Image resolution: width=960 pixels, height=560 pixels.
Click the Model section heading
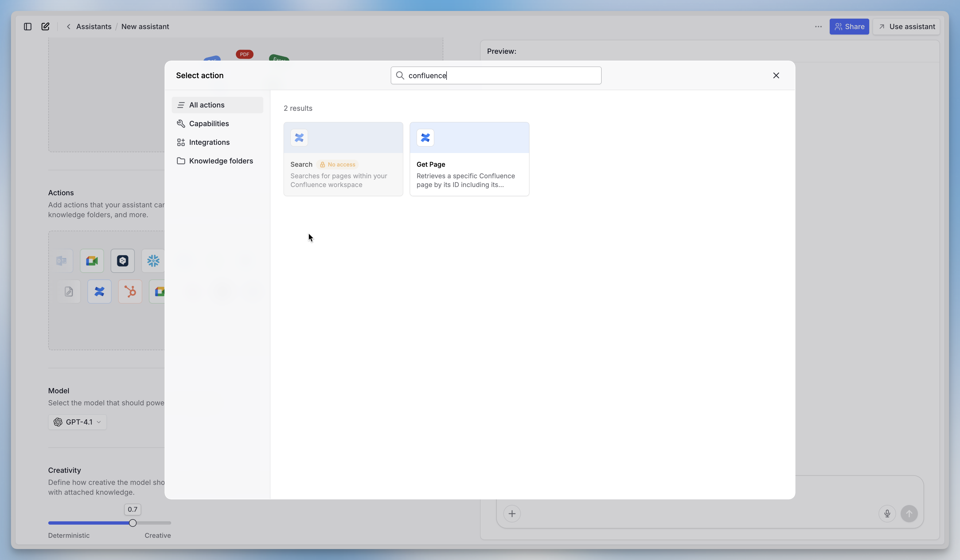pyautogui.click(x=59, y=391)
